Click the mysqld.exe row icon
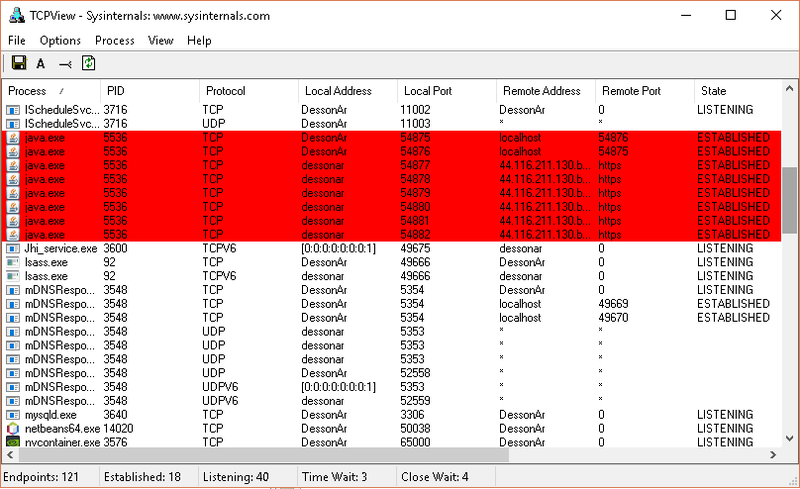This screenshot has height=489, width=800. click(x=13, y=414)
